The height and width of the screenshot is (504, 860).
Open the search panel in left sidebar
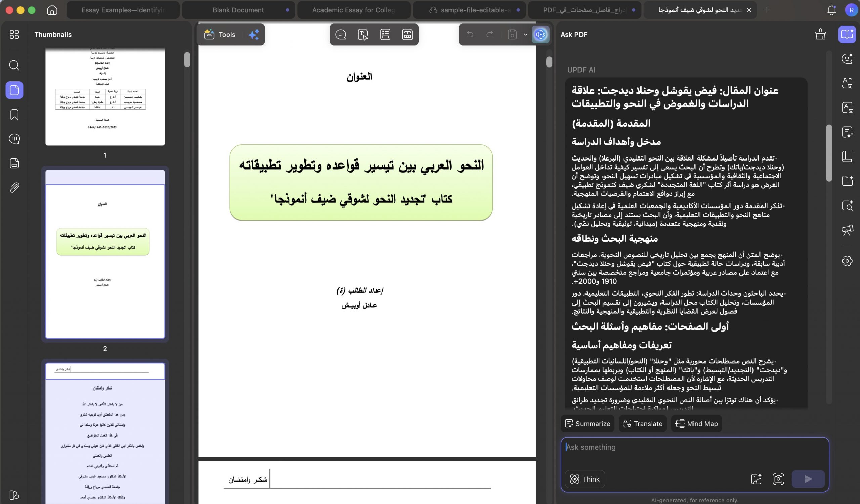coord(14,65)
